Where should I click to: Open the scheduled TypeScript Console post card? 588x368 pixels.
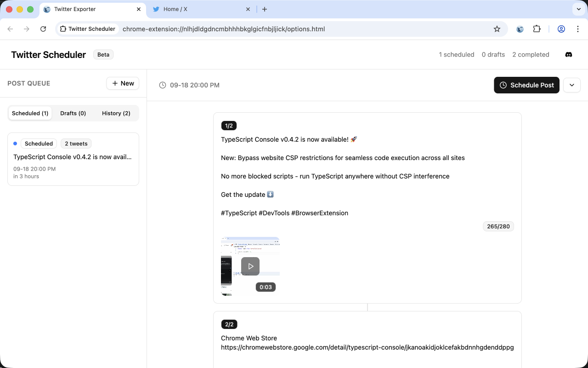click(x=73, y=159)
